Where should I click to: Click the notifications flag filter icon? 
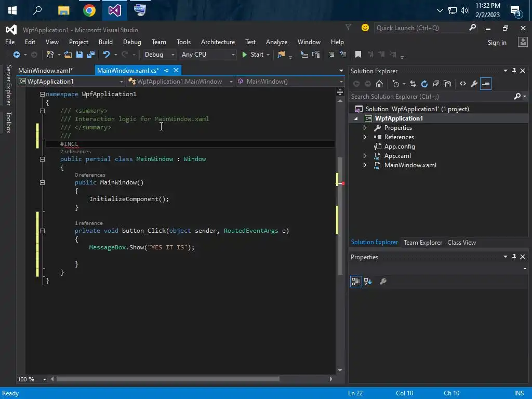(x=348, y=27)
